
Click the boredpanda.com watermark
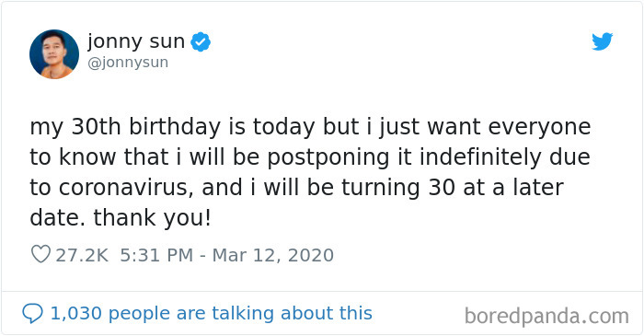(x=546, y=317)
